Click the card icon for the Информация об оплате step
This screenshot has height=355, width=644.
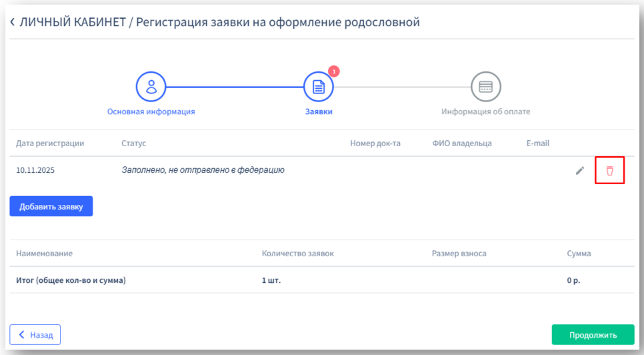tap(485, 86)
